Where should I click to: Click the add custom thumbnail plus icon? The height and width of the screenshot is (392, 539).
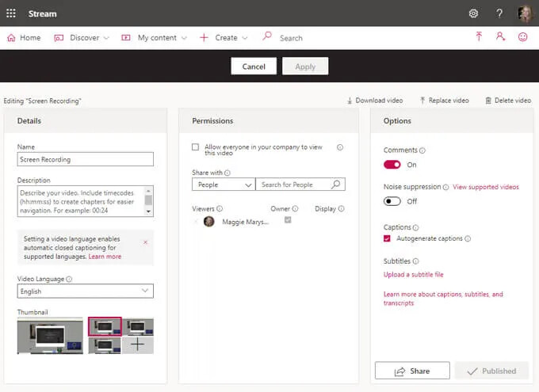click(x=138, y=344)
